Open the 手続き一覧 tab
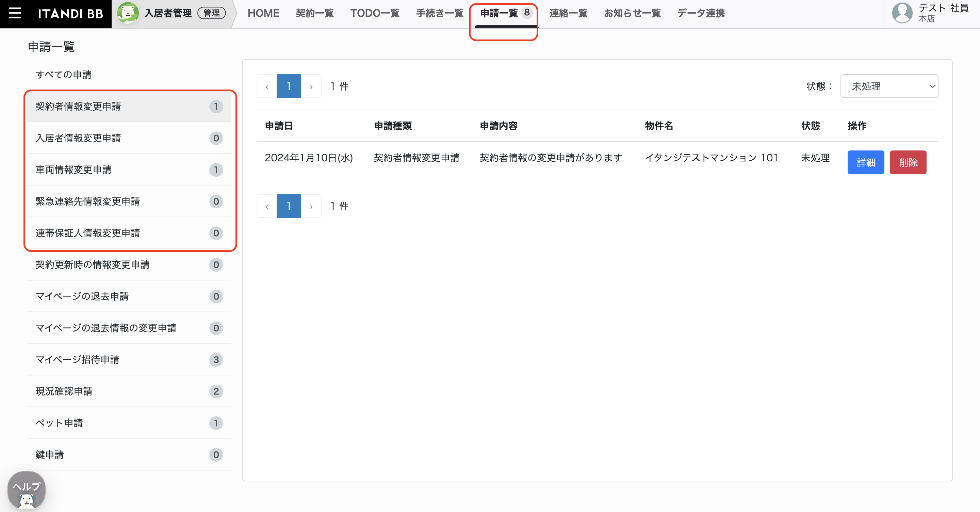This screenshot has height=512, width=980. pyautogui.click(x=440, y=13)
